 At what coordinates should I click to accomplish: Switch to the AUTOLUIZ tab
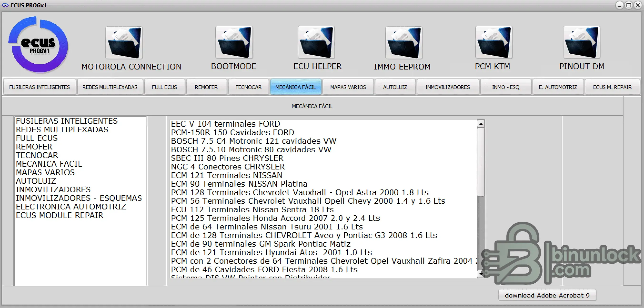[395, 87]
